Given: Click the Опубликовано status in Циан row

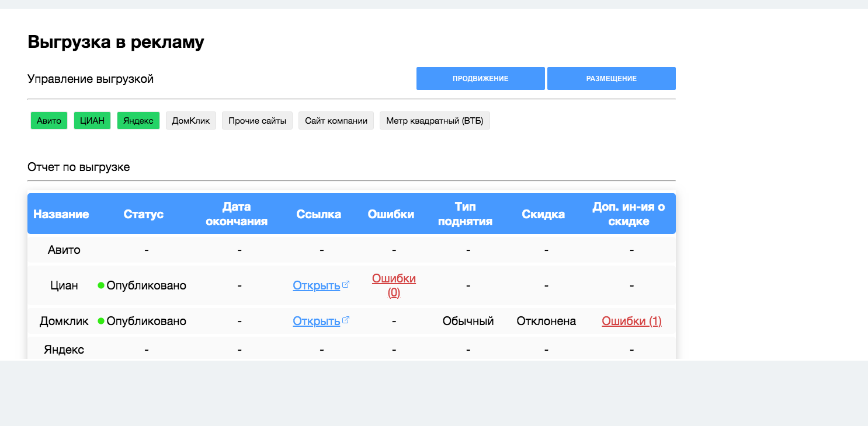Looking at the screenshot, I should tap(147, 285).
